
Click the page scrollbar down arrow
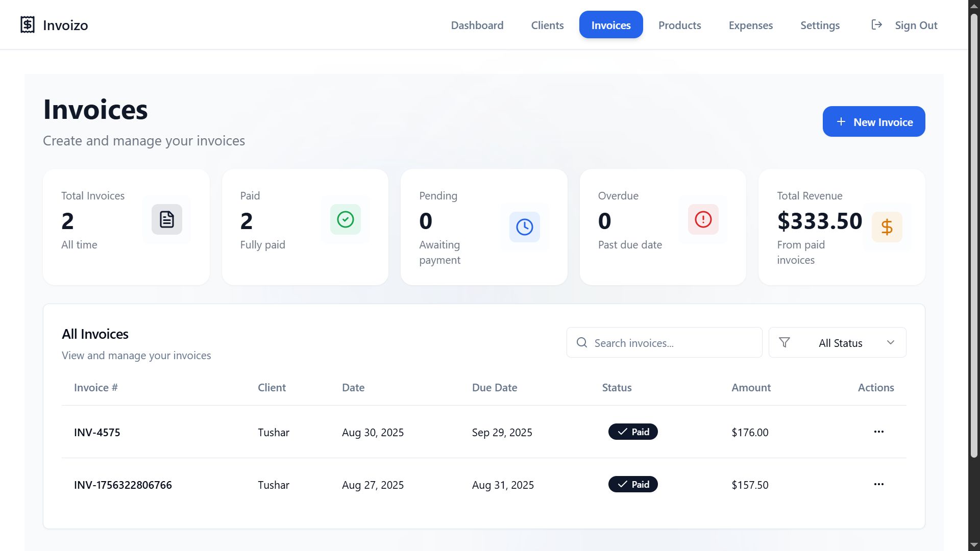tap(974, 545)
